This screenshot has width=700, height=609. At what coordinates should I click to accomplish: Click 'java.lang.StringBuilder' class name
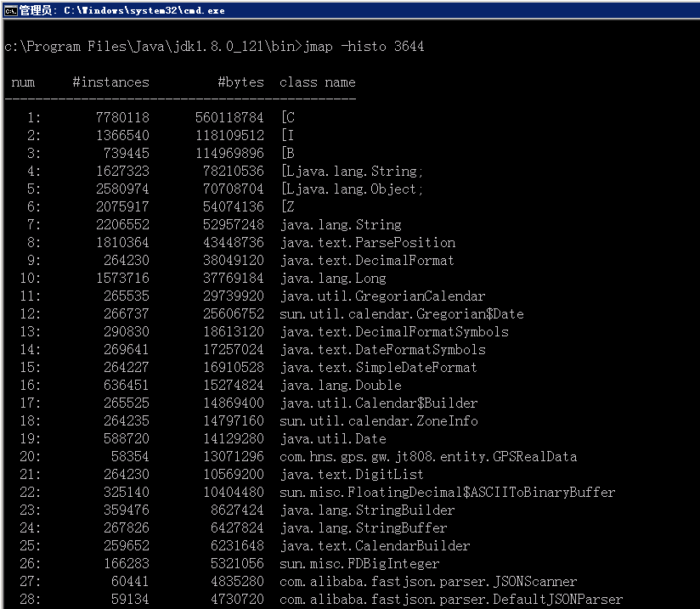(x=367, y=510)
